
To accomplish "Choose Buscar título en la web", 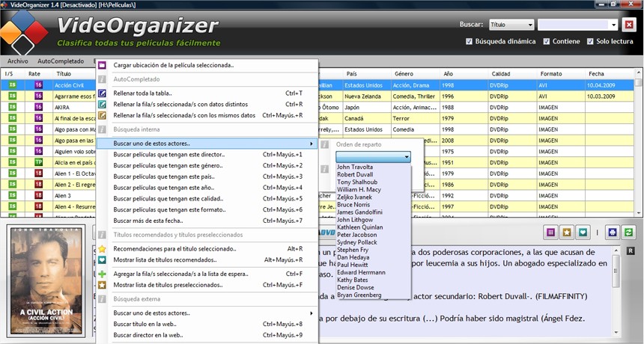I will tap(207, 324).
